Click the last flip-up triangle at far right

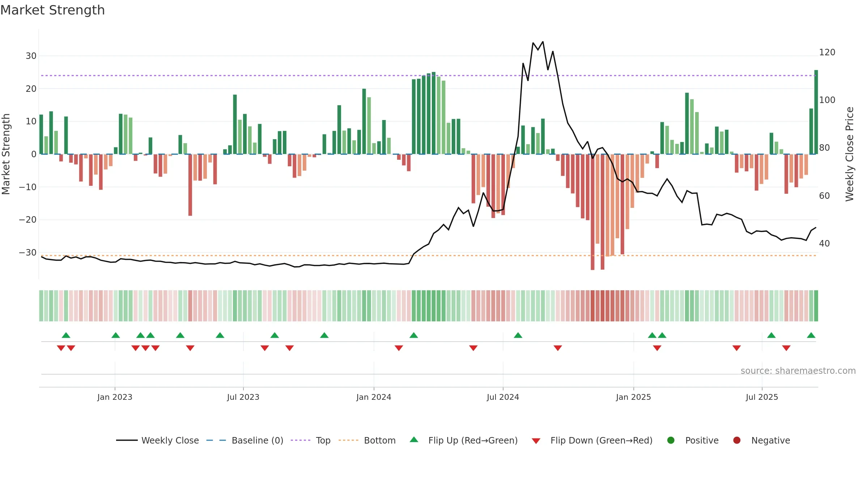pyautogui.click(x=811, y=335)
